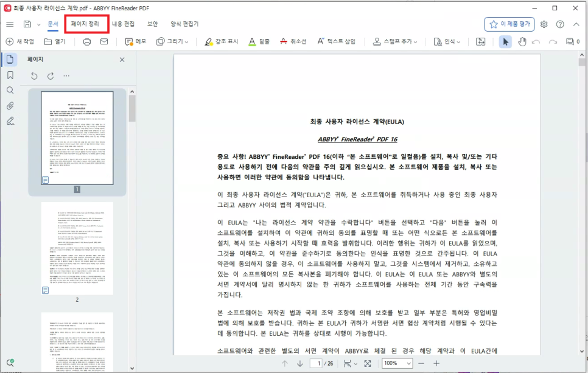Click the 새 작업 button
Viewport: 588px width, 373px height.
point(20,41)
